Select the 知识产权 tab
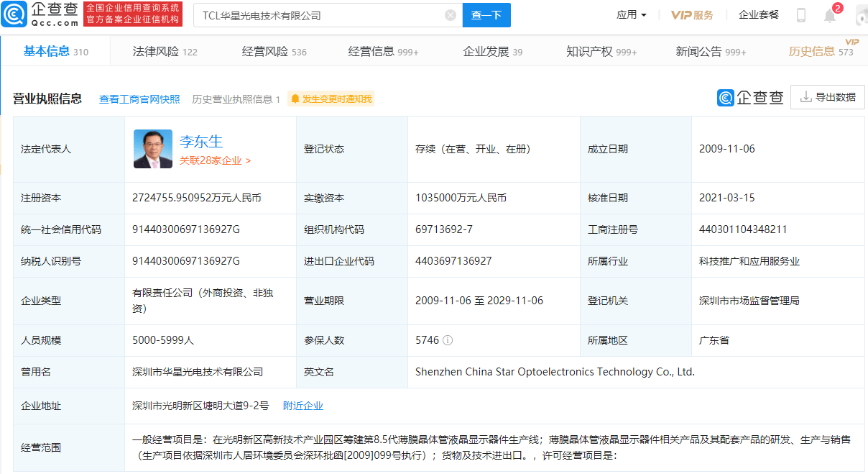This screenshot has height=474, width=868. click(602, 52)
